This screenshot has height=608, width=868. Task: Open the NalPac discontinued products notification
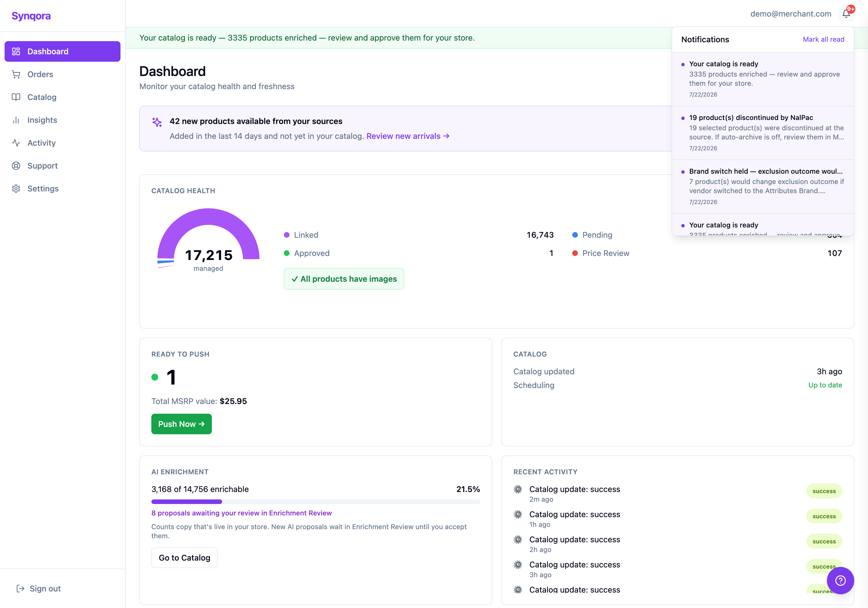(763, 133)
